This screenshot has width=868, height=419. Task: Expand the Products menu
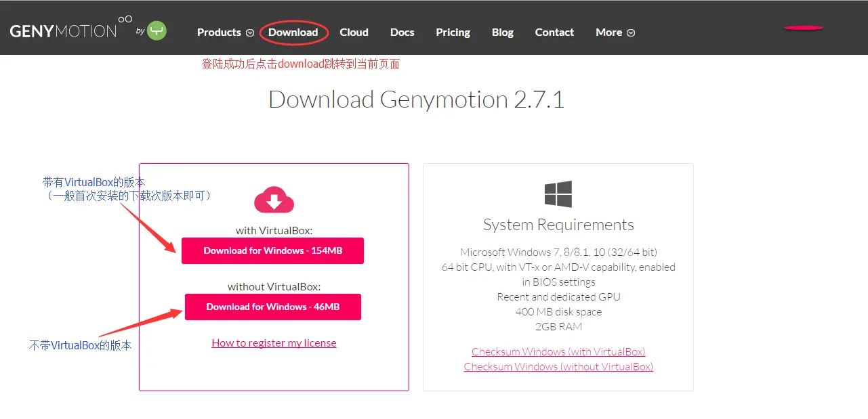click(x=226, y=32)
